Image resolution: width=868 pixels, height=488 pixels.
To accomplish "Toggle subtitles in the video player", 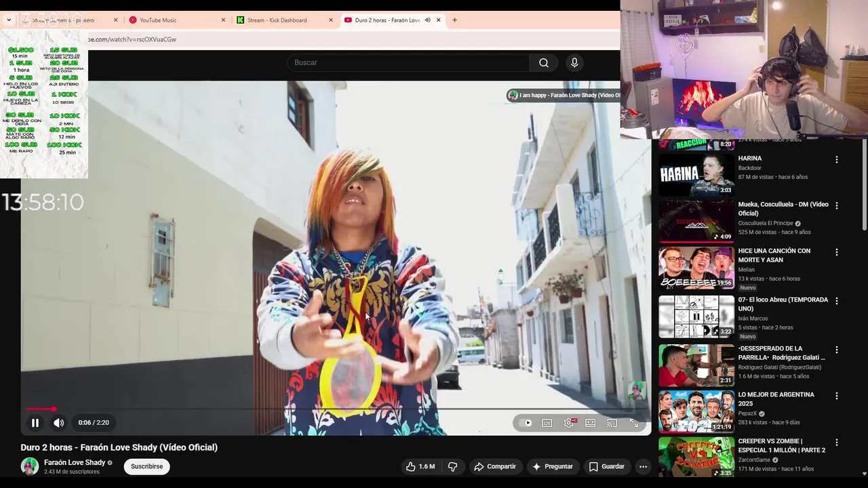I will click(547, 423).
